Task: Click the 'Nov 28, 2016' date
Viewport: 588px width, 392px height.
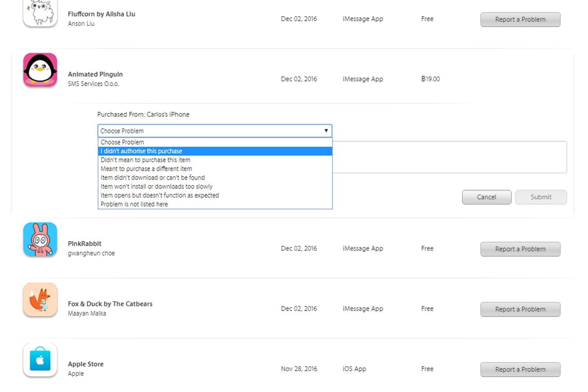Action: coord(299,369)
